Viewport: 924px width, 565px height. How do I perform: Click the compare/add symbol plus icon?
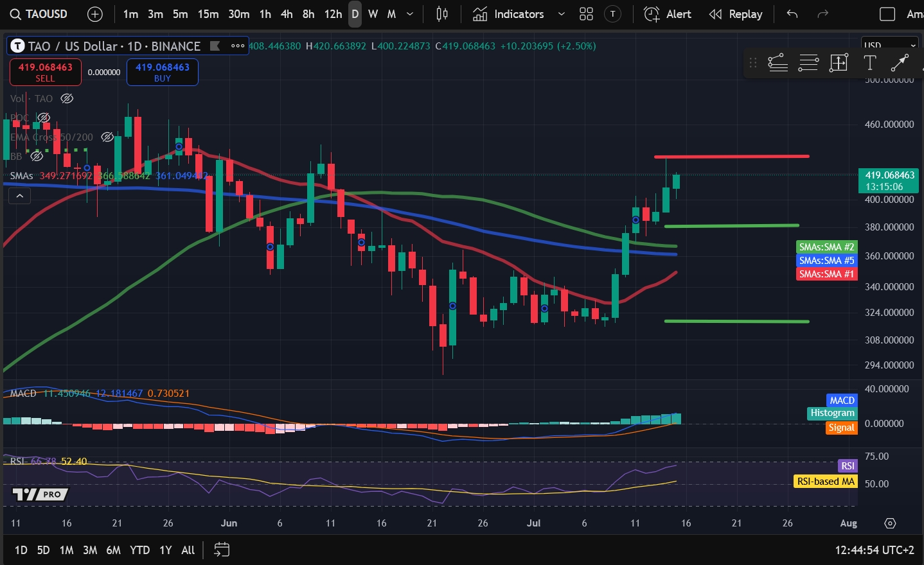tap(94, 14)
